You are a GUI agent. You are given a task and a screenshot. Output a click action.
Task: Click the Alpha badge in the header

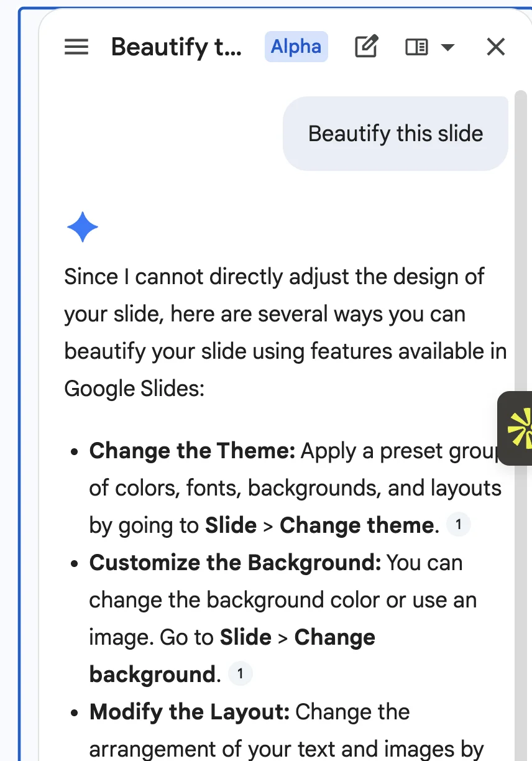point(296,47)
